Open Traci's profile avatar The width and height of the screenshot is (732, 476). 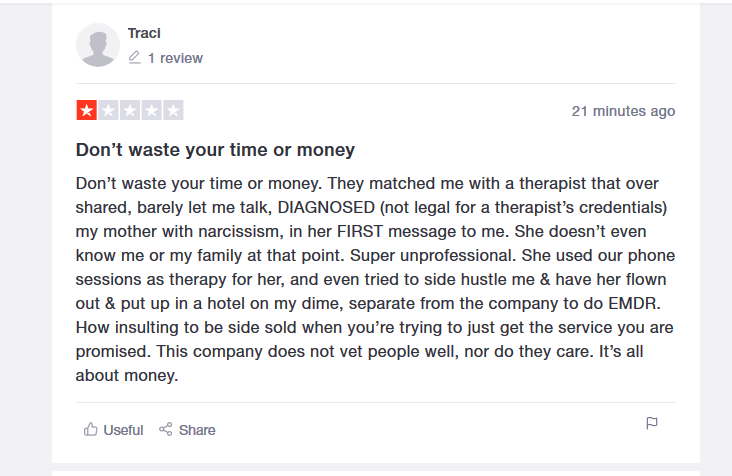[98, 45]
